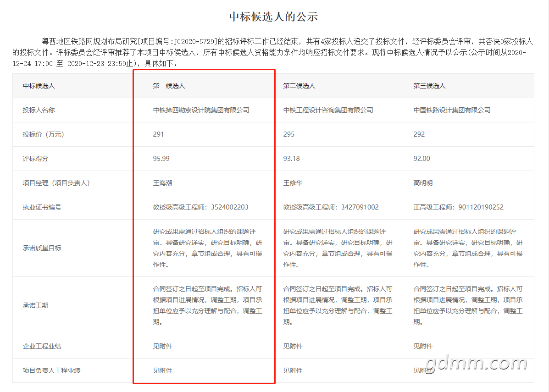This screenshot has height=392, width=549.
Task: Select the 第二候选人 column header
Action: (299, 86)
